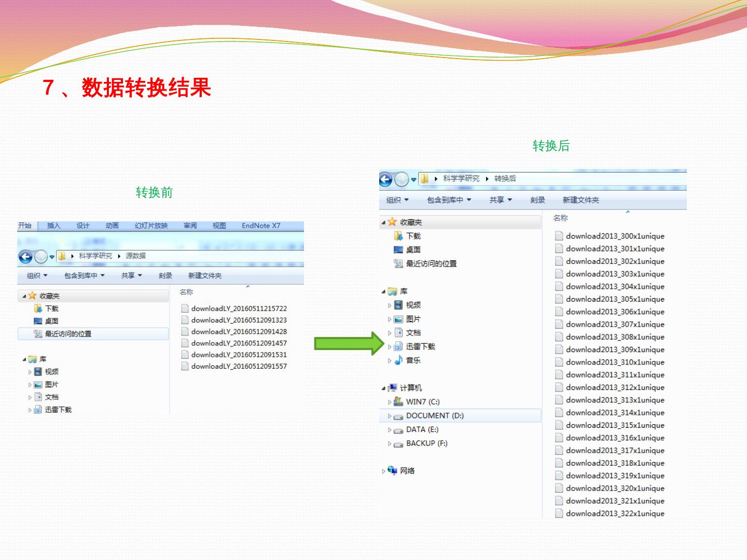Click the 视频 library icon in the 源数据 window

tap(38, 372)
